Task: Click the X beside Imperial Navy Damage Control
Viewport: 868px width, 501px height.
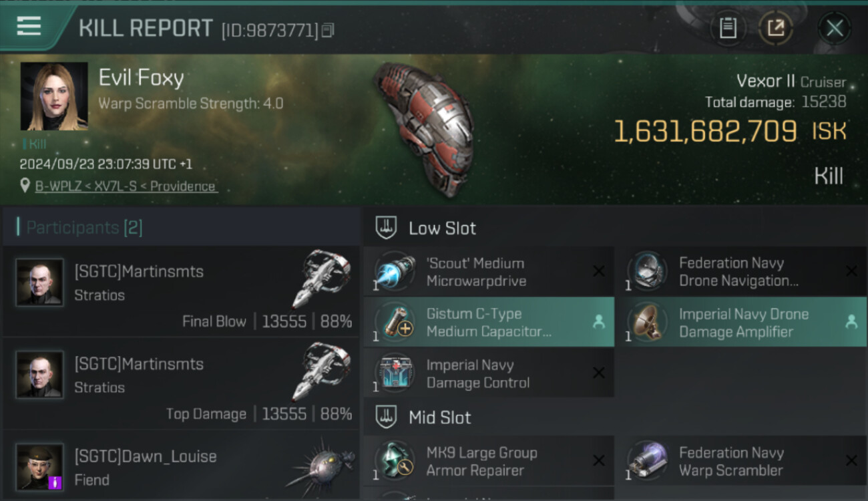Action: pyautogui.click(x=599, y=373)
